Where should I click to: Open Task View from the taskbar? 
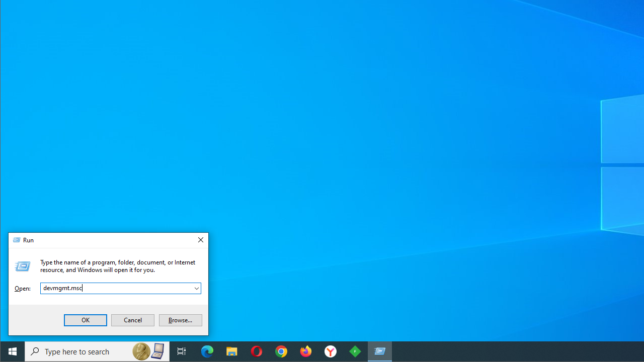[x=182, y=351]
